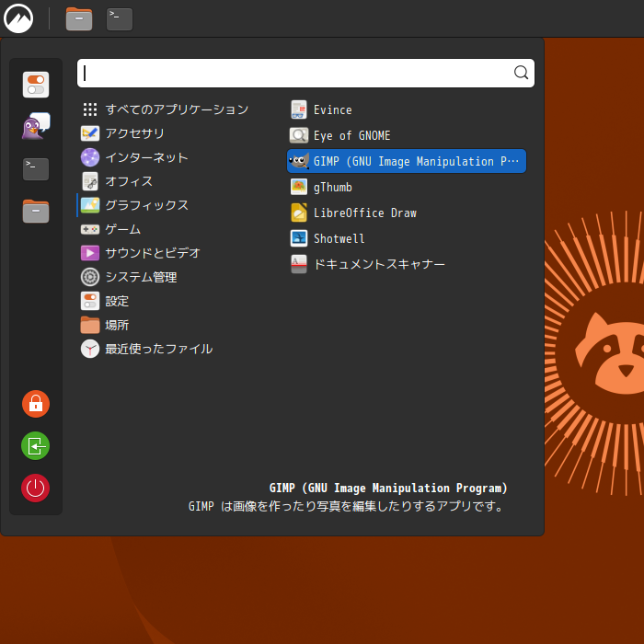Launch ドキュメントスキャナー app
This screenshot has width=644, height=644.
coord(407,264)
